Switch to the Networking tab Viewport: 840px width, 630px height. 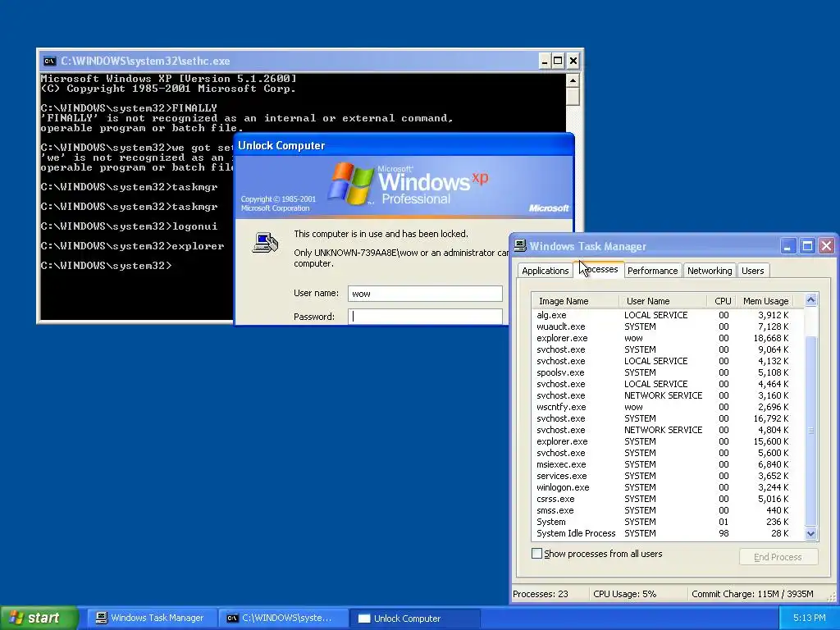[710, 271]
